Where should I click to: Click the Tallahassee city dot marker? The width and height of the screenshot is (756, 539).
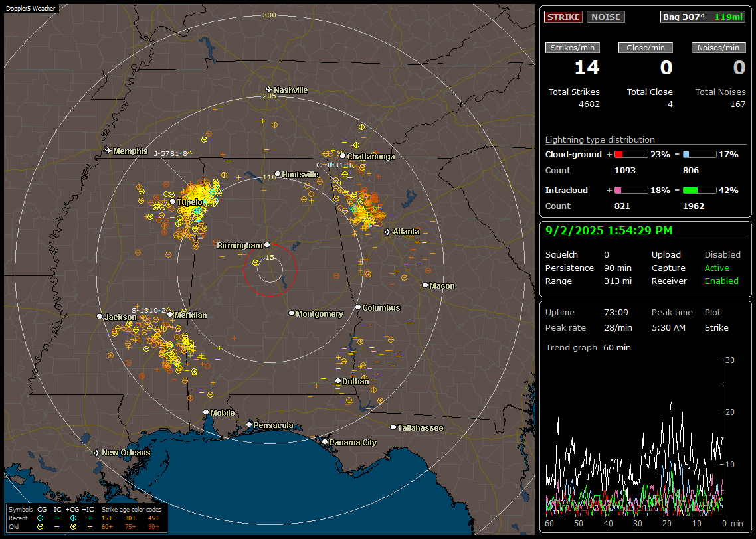pos(393,427)
